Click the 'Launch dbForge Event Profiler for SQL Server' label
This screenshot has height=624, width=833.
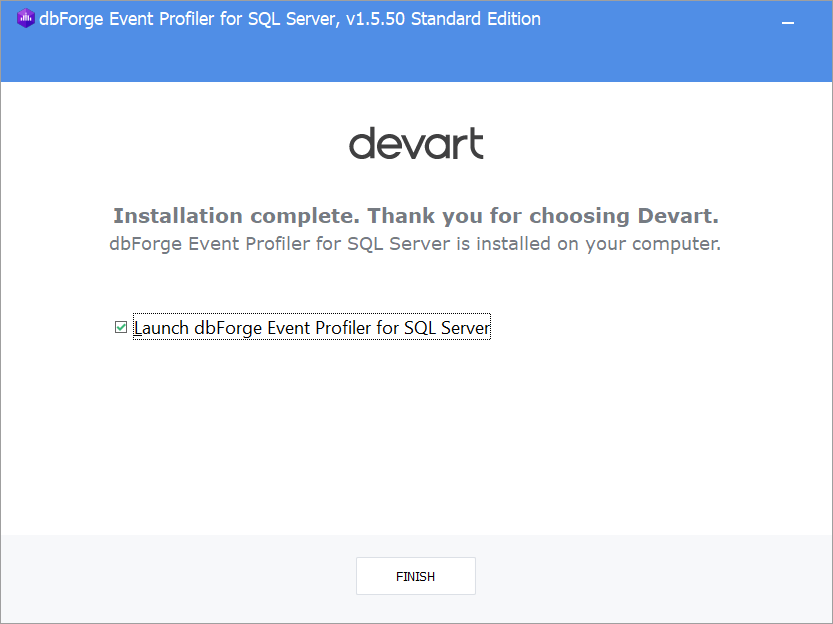(312, 327)
